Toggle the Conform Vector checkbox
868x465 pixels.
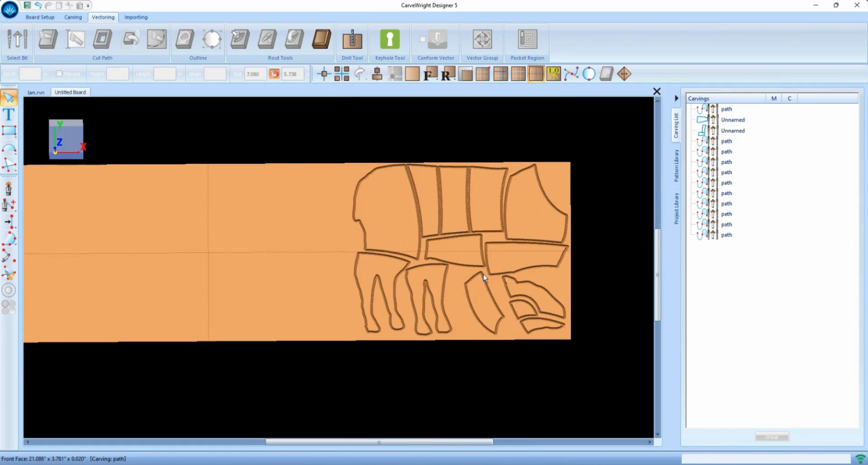422,39
